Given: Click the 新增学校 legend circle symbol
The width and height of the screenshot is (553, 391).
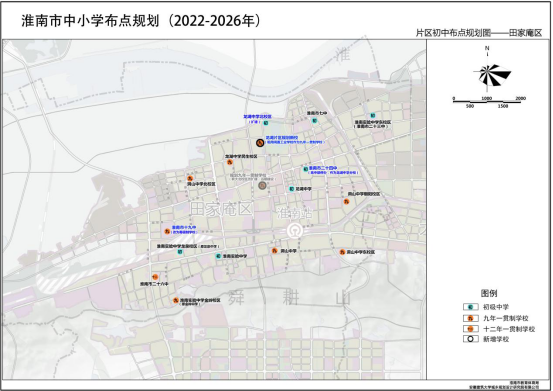Looking at the screenshot, I should 470,339.
